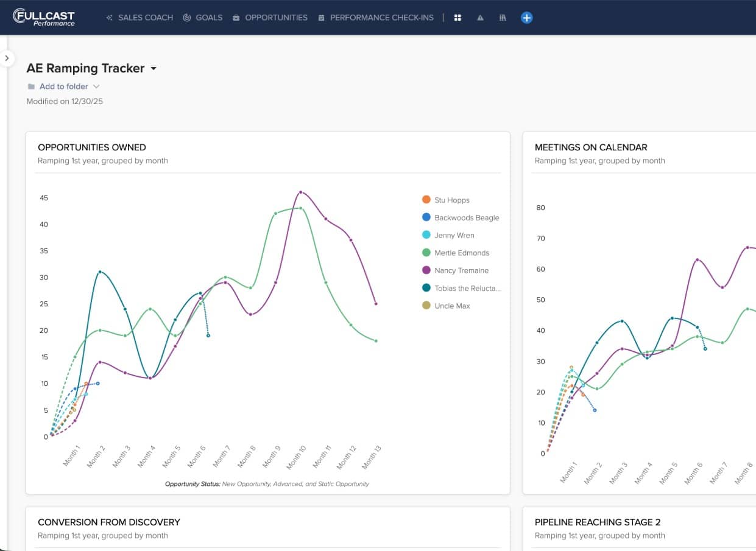This screenshot has height=551, width=756.
Task: Open the library books icon
Action: pos(503,18)
